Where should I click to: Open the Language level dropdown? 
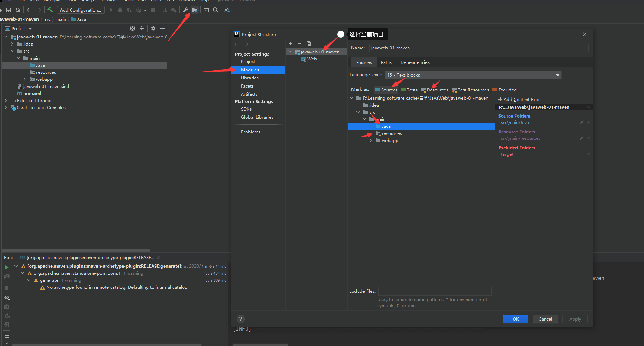click(x=473, y=75)
